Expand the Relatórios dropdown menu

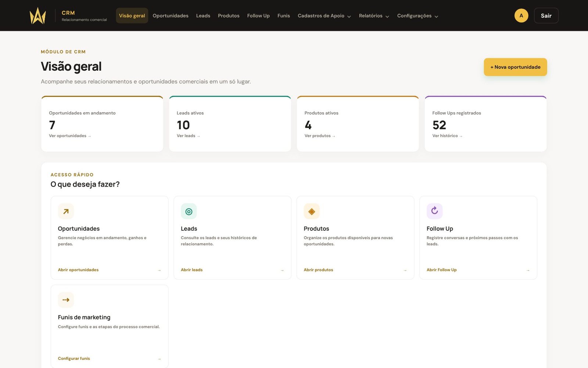[x=374, y=16]
